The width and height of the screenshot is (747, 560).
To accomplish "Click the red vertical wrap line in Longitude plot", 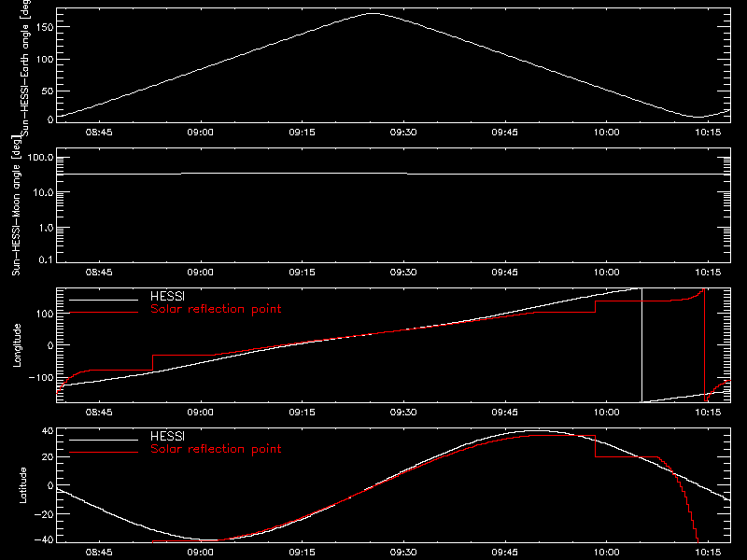I will point(704,345).
